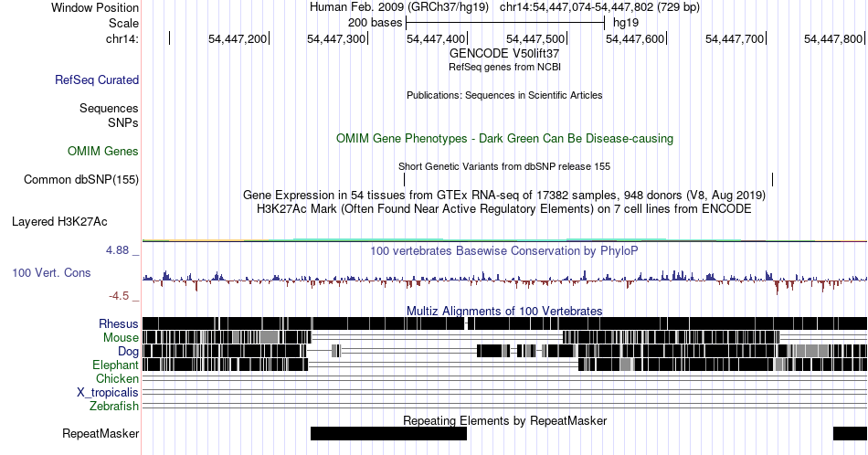Click the SNPs track label
This screenshot has height=455, width=868.
click(123, 122)
